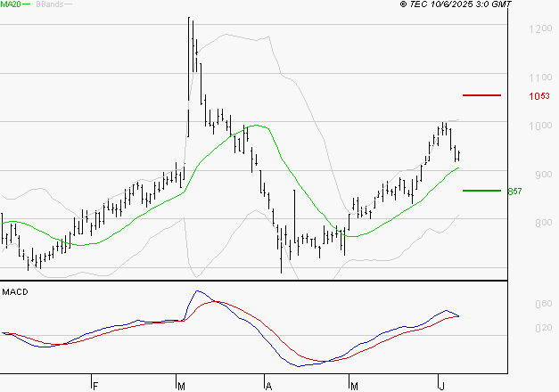The width and height of the screenshot is (559, 392).
Task: Click the BBands legend label
Action: (50, 4)
